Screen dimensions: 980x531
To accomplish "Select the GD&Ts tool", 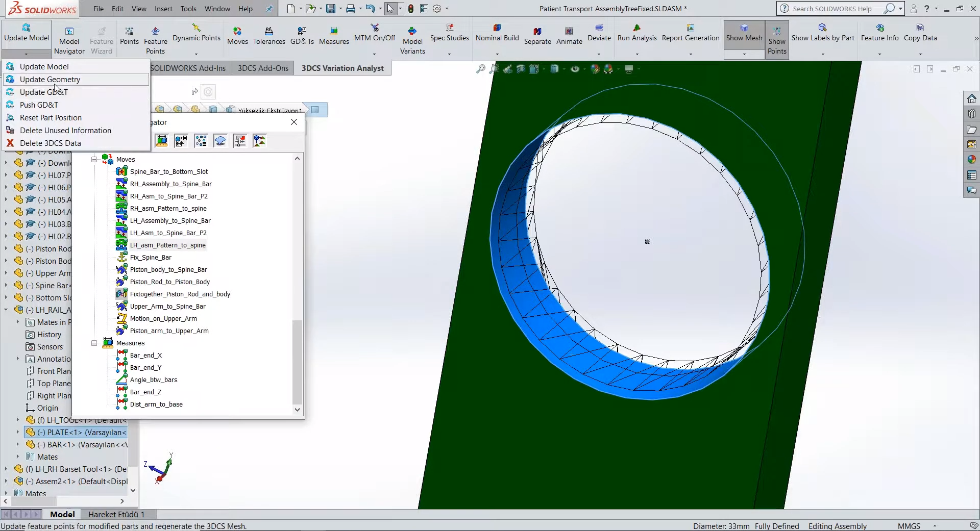I will [x=302, y=35].
